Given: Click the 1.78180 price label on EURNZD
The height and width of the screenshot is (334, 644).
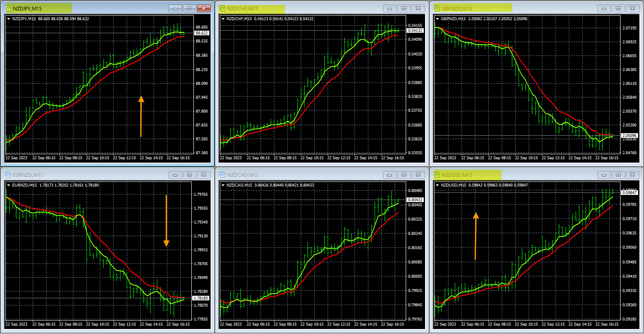Looking at the screenshot, I should point(201,298).
